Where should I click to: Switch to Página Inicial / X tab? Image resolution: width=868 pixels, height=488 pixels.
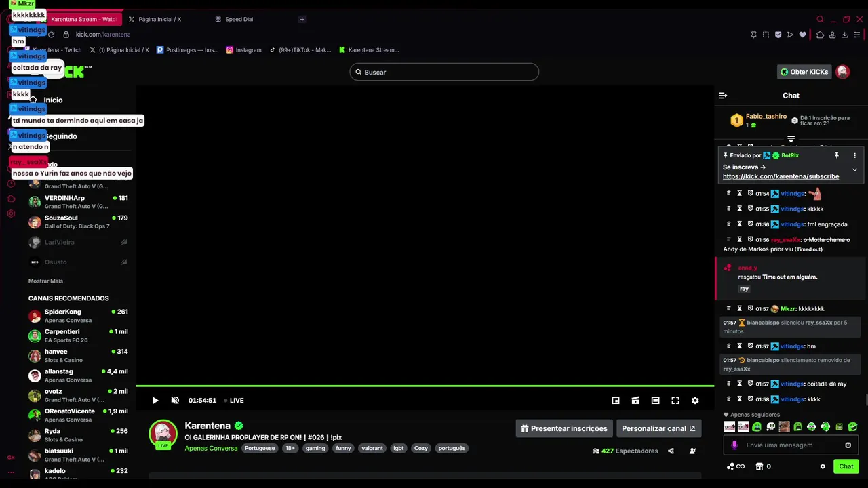[x=160, y=19]
